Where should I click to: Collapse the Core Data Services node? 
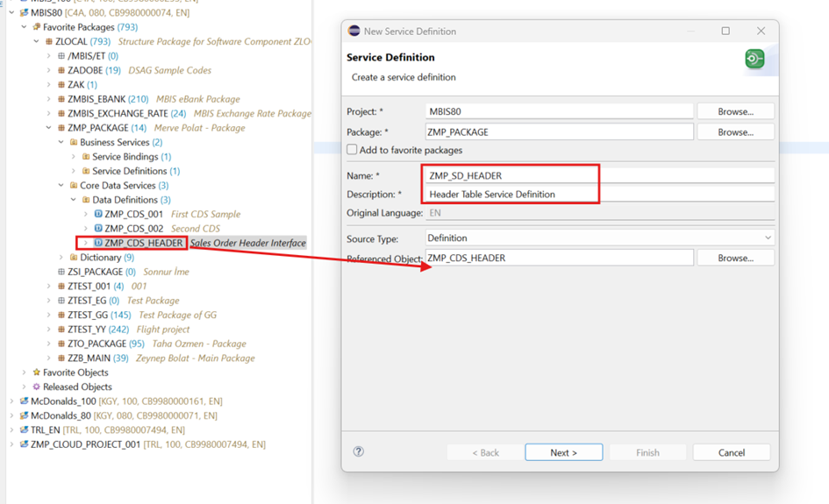point(61,186)
